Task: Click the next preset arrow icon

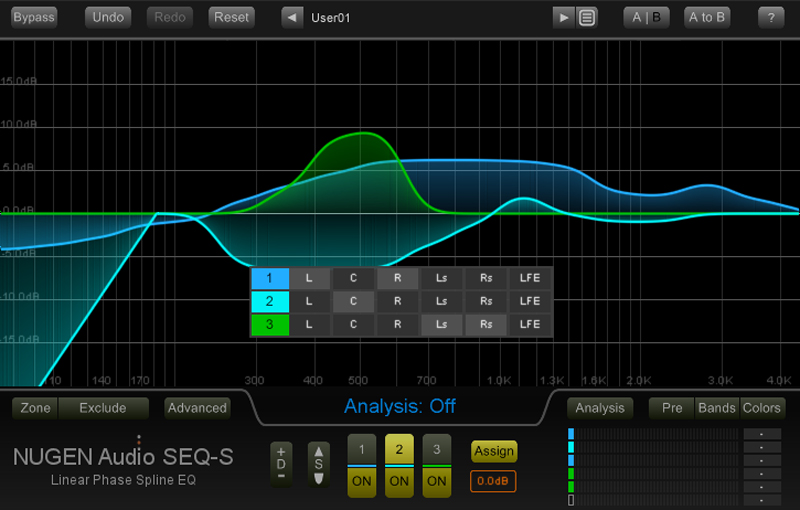Action: tap(564, 17)
